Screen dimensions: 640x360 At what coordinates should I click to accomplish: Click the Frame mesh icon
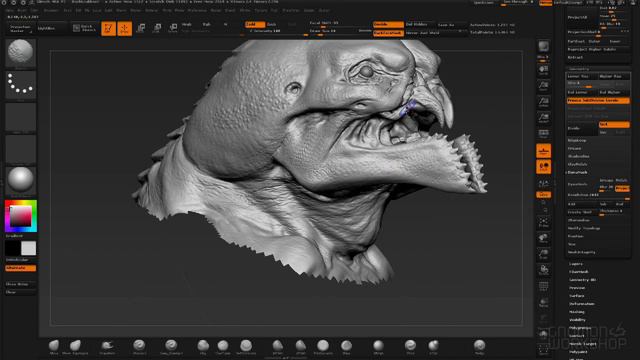coord(543,222)
